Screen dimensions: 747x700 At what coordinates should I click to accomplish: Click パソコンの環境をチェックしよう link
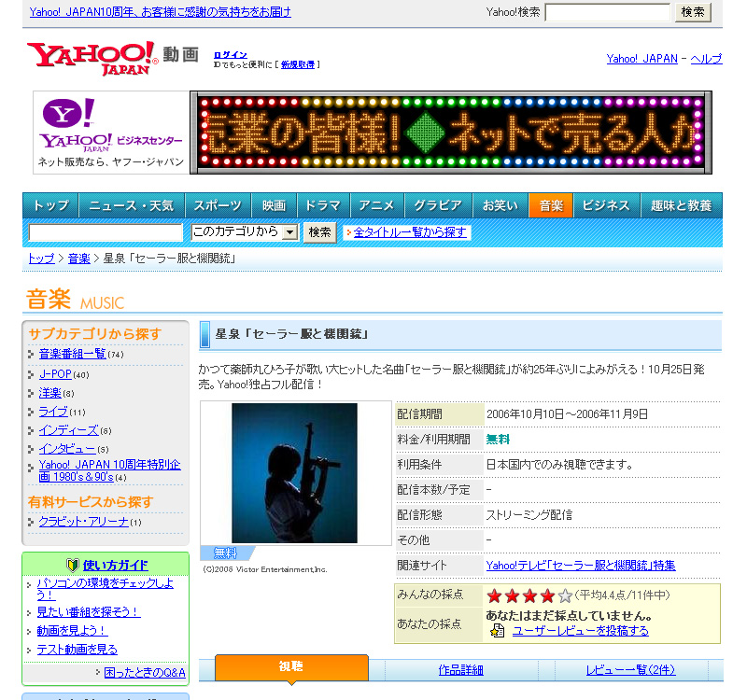point(106,589)
